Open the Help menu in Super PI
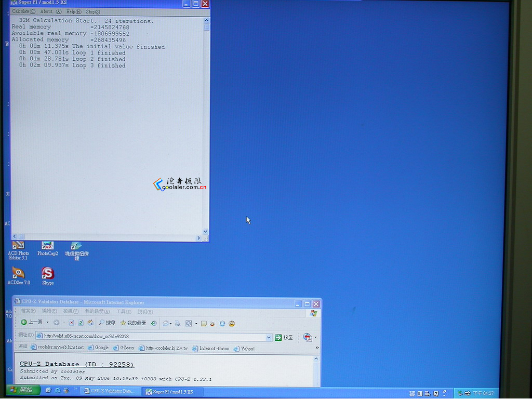The image size is (532, 399). (x=74, y=11)
